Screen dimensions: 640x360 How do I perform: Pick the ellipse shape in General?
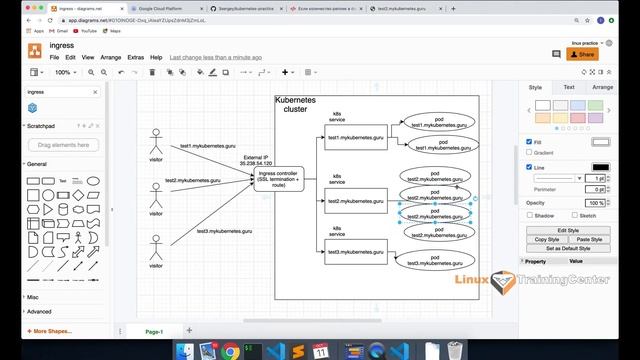(93, 181)
